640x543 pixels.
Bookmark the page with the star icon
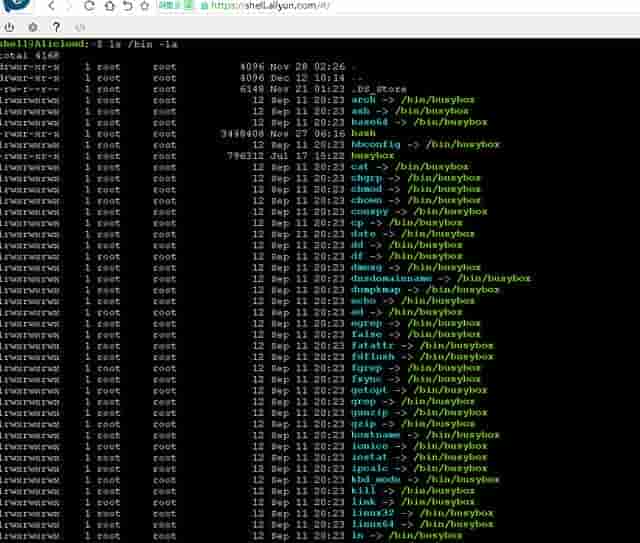pyautogui.click(x=144, y=6)
